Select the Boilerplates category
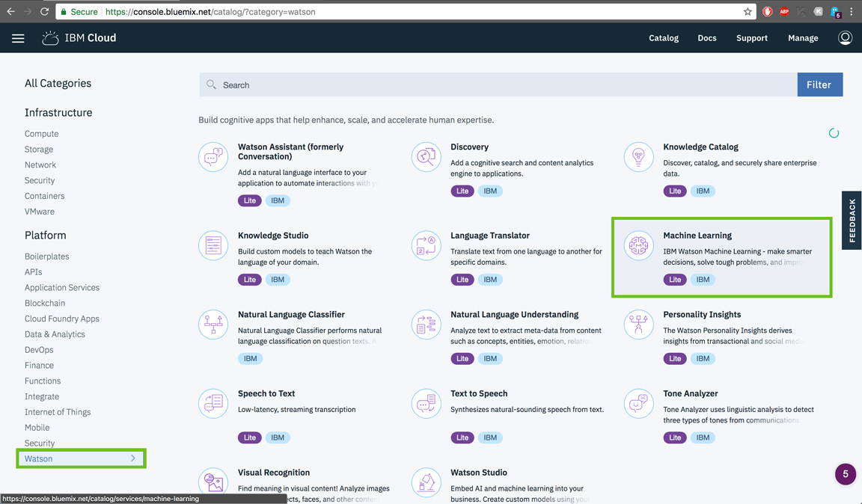The width and height of the screenshot is (862, 504). click(46, 256)
